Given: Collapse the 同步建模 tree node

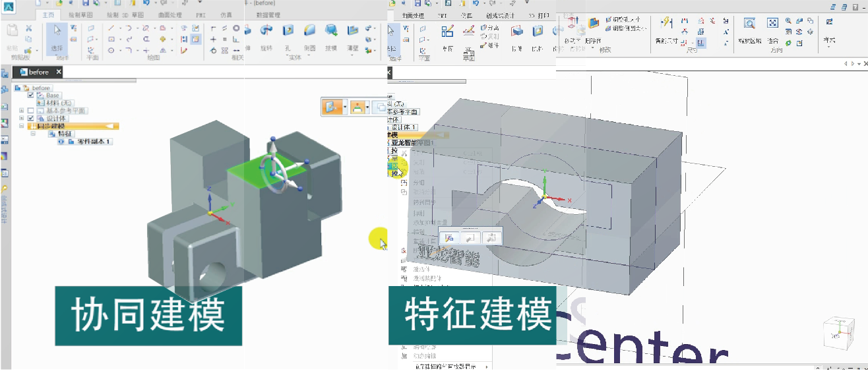Looking at the screenshot, I should (22, 126).
